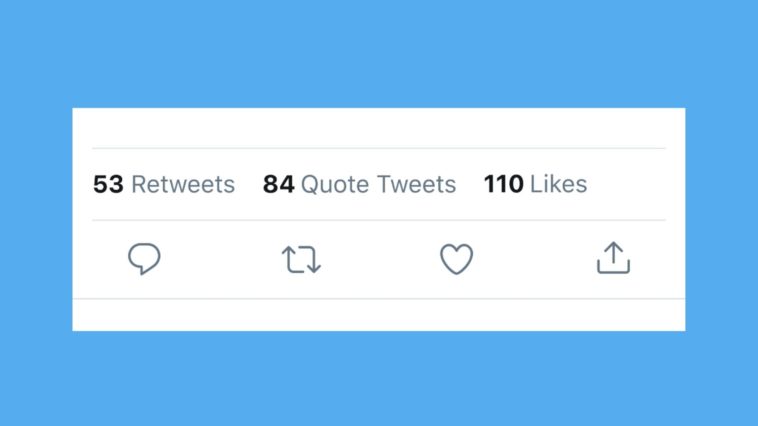758x426 pixels.
Task: Select the gray "Retweets" label
Action: coord(183,185)
